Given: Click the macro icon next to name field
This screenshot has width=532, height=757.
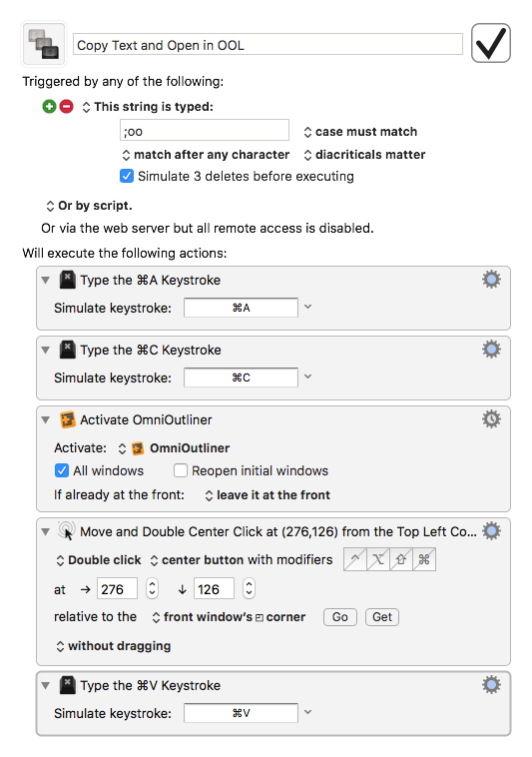Looking at the screenshot, I should 44,44.
